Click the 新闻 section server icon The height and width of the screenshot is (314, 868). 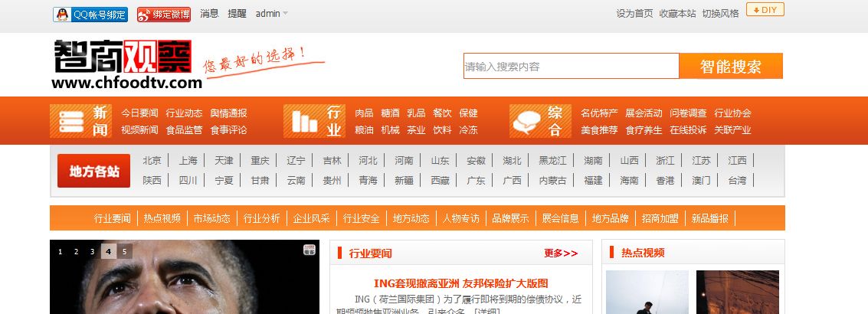pyautogui.click(x=71, y=121)
